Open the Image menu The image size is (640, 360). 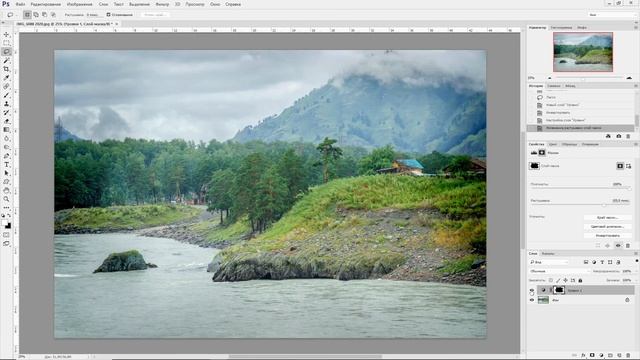[79, 4]
